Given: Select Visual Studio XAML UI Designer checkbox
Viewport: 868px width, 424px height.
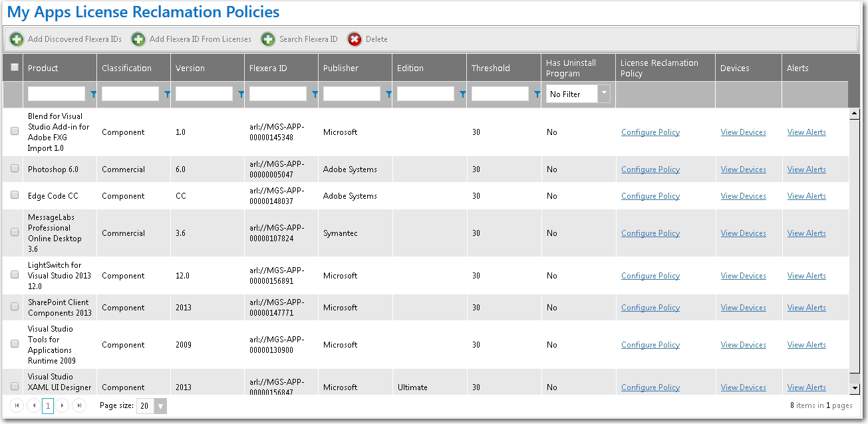Looking at the screenshot, I should [x=15, y=386].
